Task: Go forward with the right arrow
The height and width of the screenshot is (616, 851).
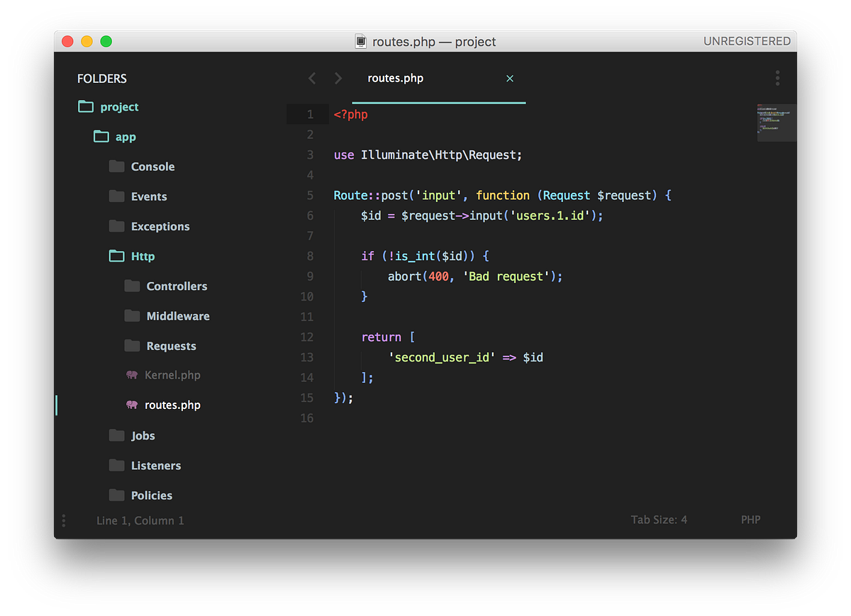Action: pyautogui.click(x=338, y=78)
